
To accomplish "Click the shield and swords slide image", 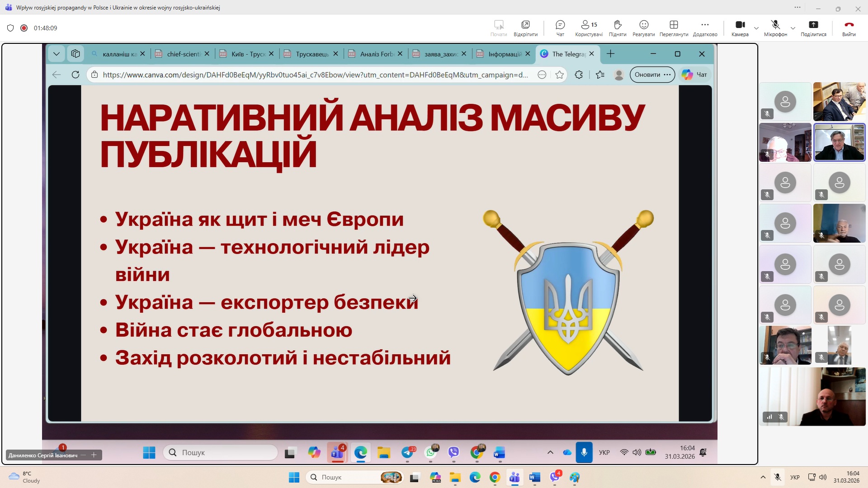I will [568, 292].
